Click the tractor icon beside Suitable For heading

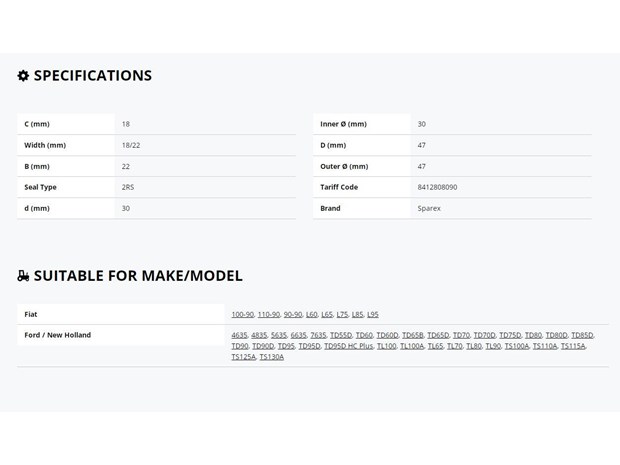coord(23,276)
